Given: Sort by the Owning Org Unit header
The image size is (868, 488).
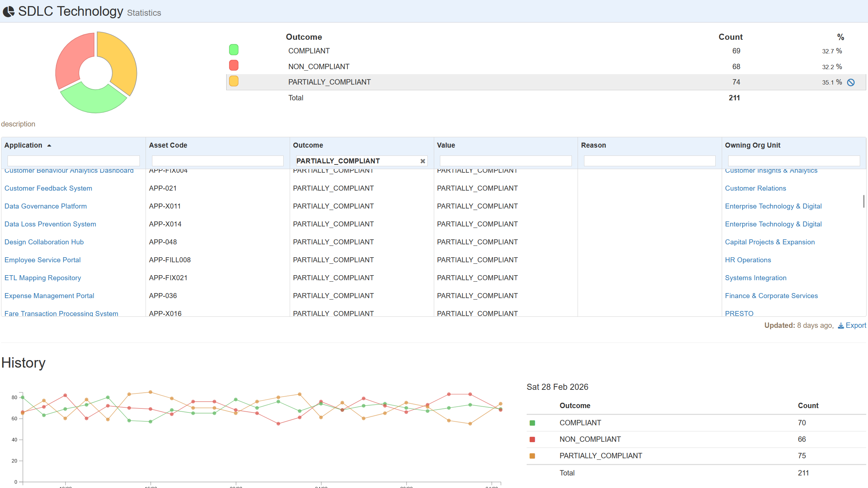Looking at the screenshot, I should tap(753, 145).
